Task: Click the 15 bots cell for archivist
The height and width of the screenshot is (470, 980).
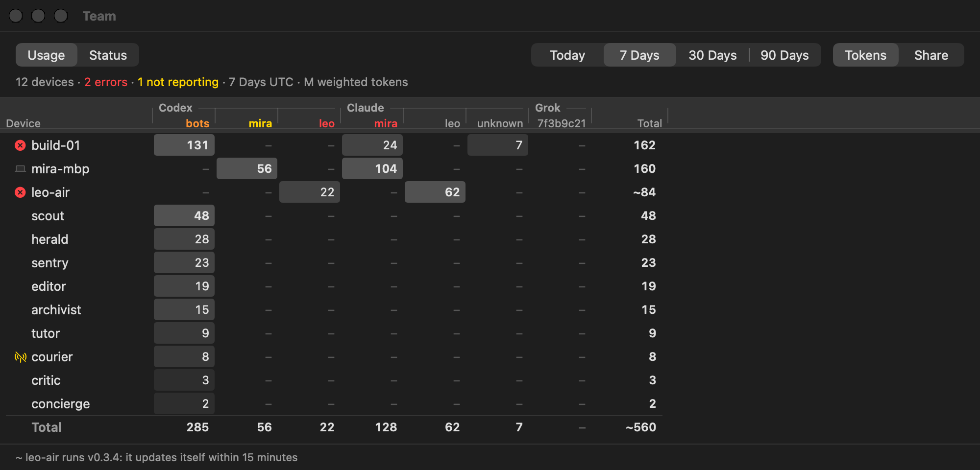Action: point(184,309)
